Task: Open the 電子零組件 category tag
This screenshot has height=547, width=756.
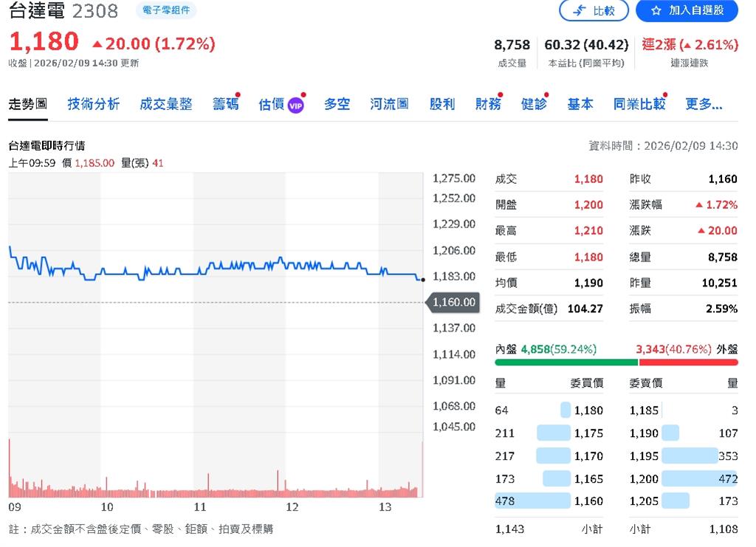Action: pos(166,10)
